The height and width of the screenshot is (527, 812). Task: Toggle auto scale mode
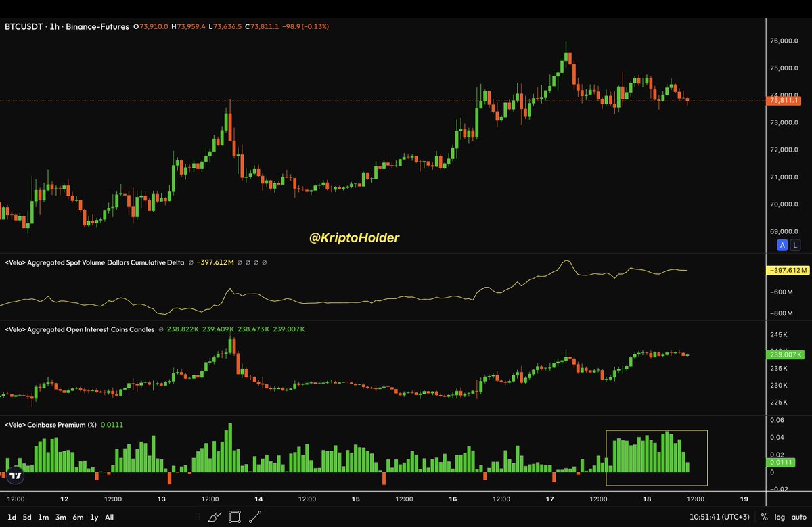tap(799, 517)
